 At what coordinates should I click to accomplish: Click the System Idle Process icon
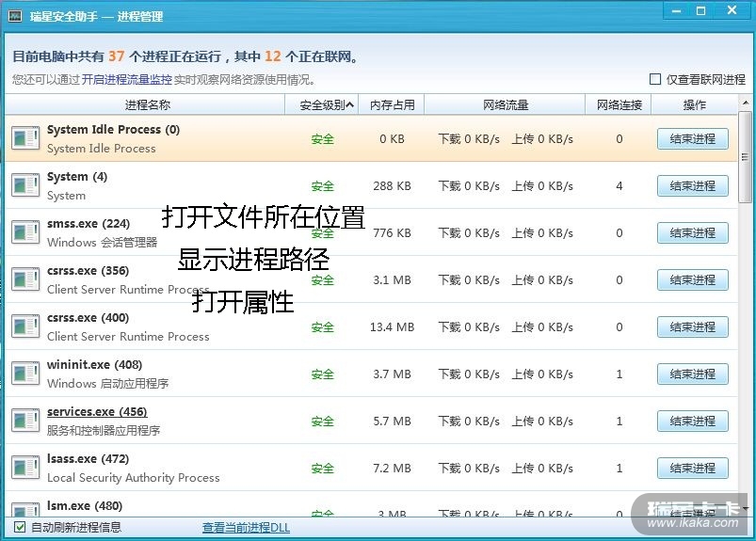click(25, 138)
